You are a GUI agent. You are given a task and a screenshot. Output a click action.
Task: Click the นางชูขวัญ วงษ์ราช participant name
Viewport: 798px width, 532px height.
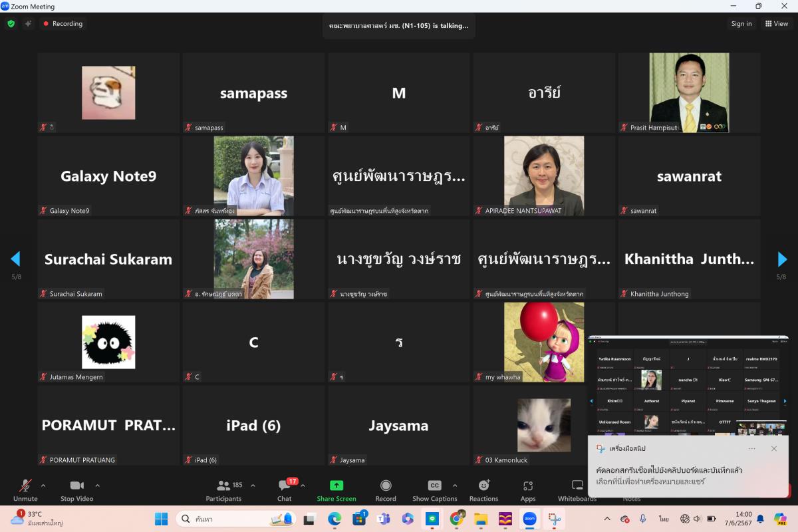(x=398, y=259)
